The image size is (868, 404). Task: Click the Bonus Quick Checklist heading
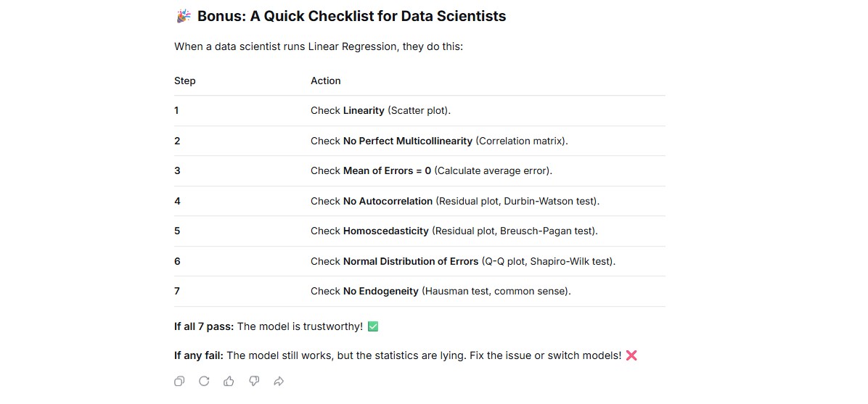click(x=351, y=17)
